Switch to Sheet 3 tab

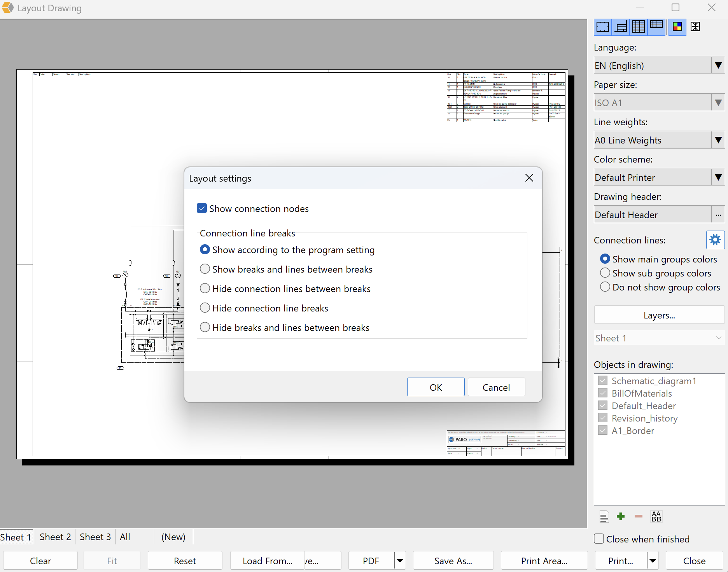95,537
